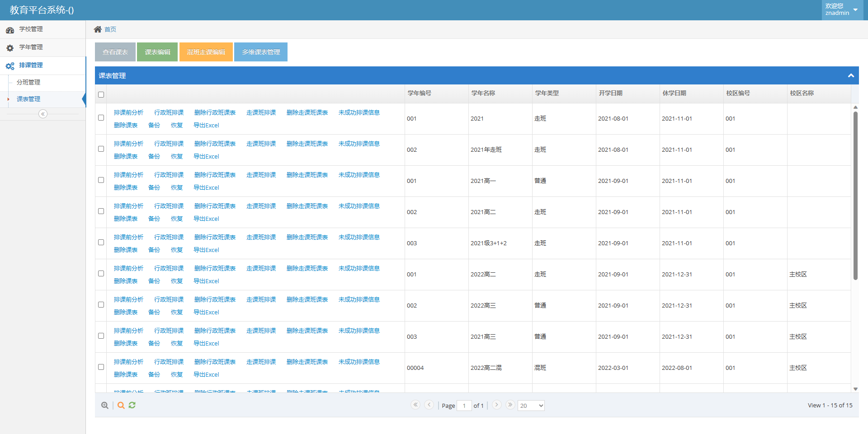Viewport: 868px width, 434px height.
Task: Click the page number input field
Action: (x=464, y=406)
